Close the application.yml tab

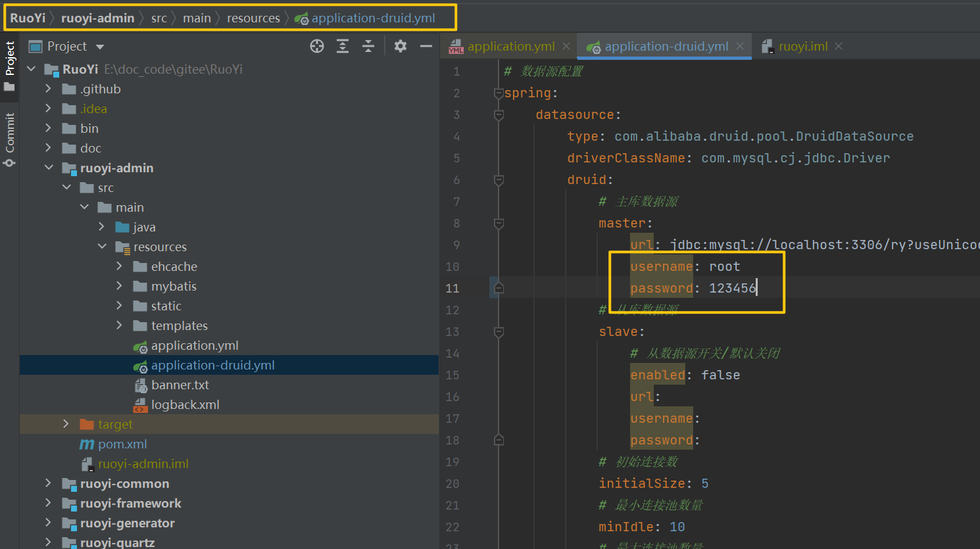566,46
